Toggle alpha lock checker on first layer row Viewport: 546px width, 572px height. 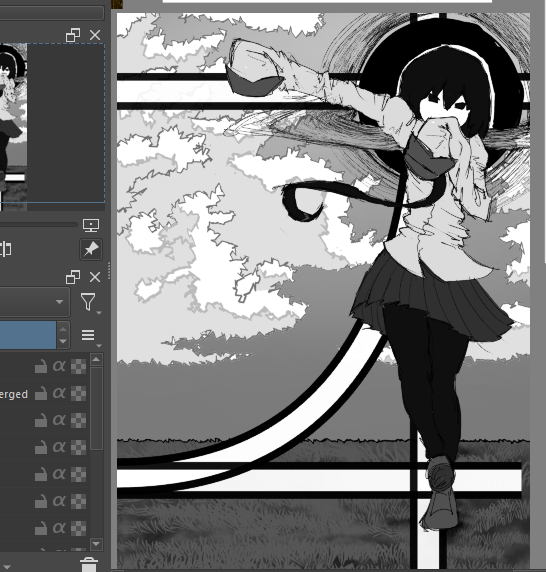pyautogui.click(x=78, y=366)
